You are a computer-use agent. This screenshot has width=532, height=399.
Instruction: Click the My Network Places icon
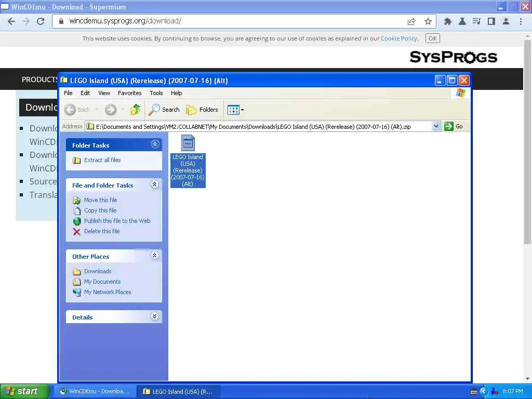point(77,292)
